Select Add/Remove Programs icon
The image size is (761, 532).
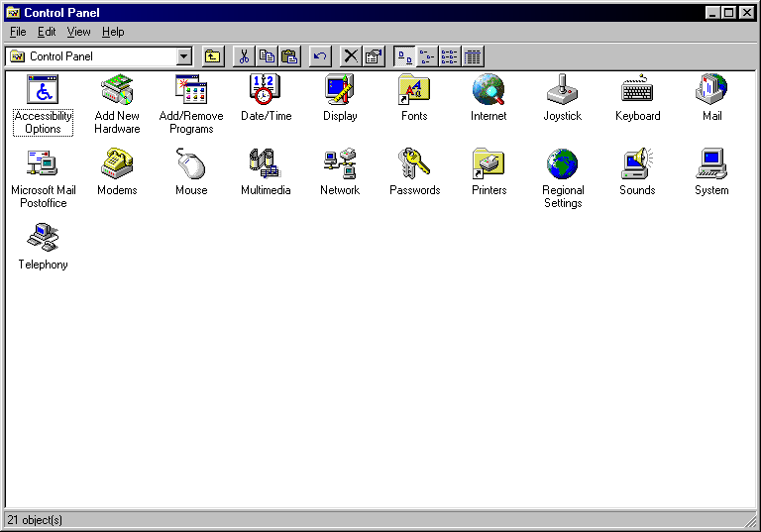click(191, 89)
